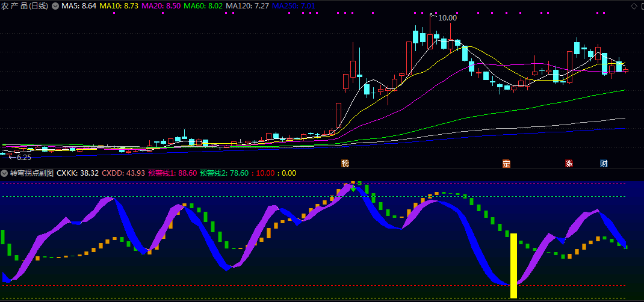Click the 10.00 high price label

[447, 18]
